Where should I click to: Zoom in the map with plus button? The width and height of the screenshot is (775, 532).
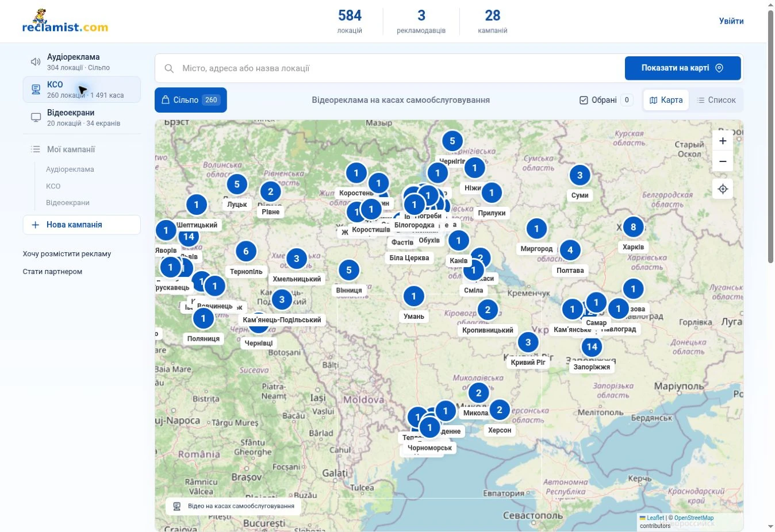(723, 141)
